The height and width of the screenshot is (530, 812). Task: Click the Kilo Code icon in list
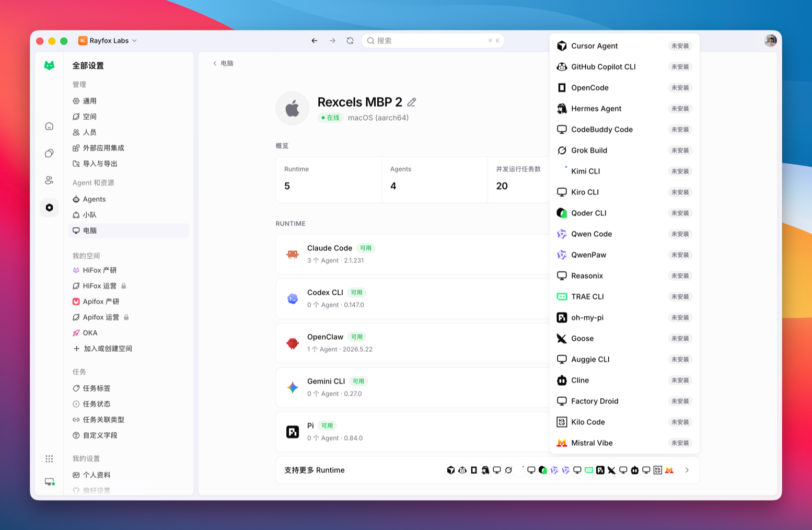tap(562, 422)
